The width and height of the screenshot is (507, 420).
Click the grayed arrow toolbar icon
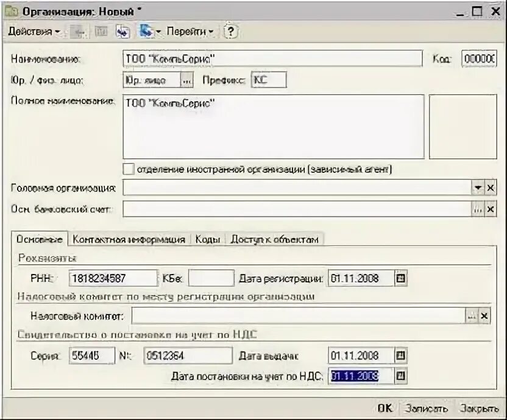tap(78, 32)
